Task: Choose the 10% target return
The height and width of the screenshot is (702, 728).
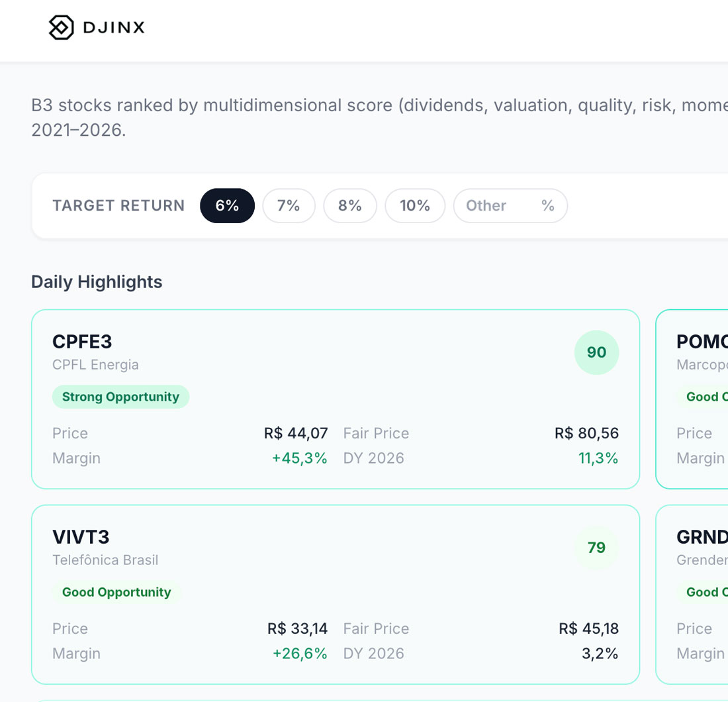Action: pos(415,205)
